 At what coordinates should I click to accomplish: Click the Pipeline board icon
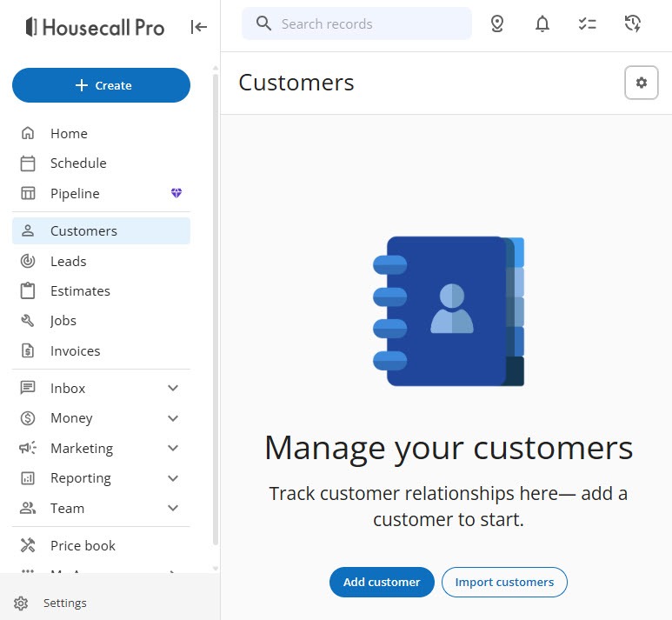(x=28, y=193)
